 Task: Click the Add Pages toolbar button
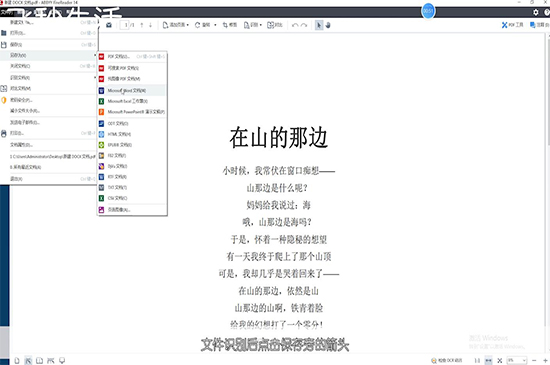click(x=176, y=25)
